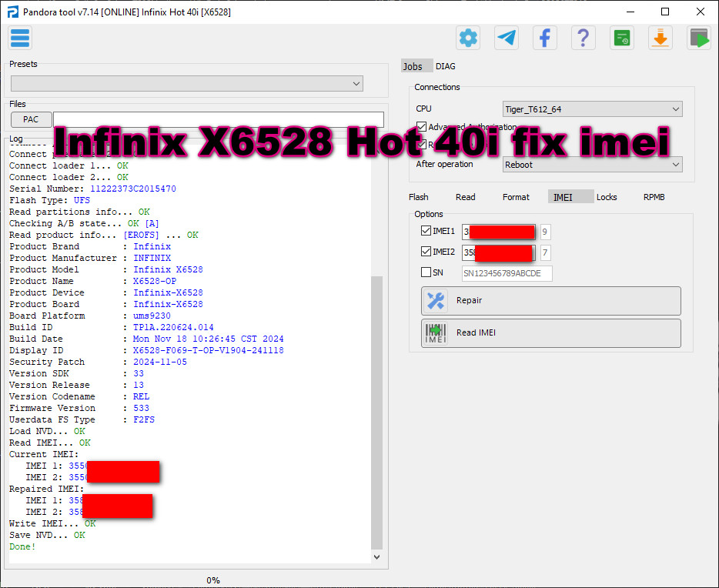Open the Flash tab
The height and width of the screenshot is (588, 719).
click(x=419, y=197)
